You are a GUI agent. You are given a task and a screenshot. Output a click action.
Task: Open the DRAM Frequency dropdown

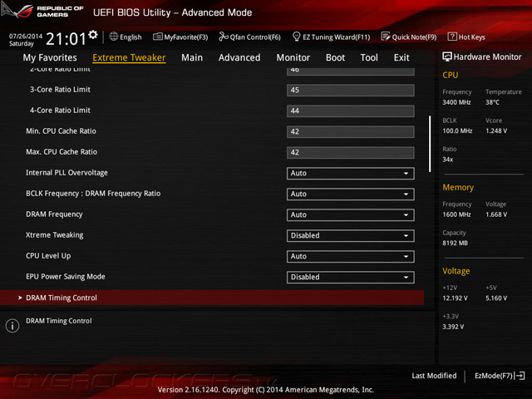pos(350,214)
